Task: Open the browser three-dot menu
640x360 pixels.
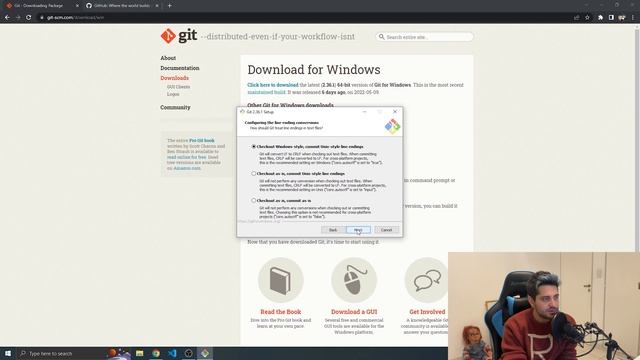Action: (x=633, y=18)
